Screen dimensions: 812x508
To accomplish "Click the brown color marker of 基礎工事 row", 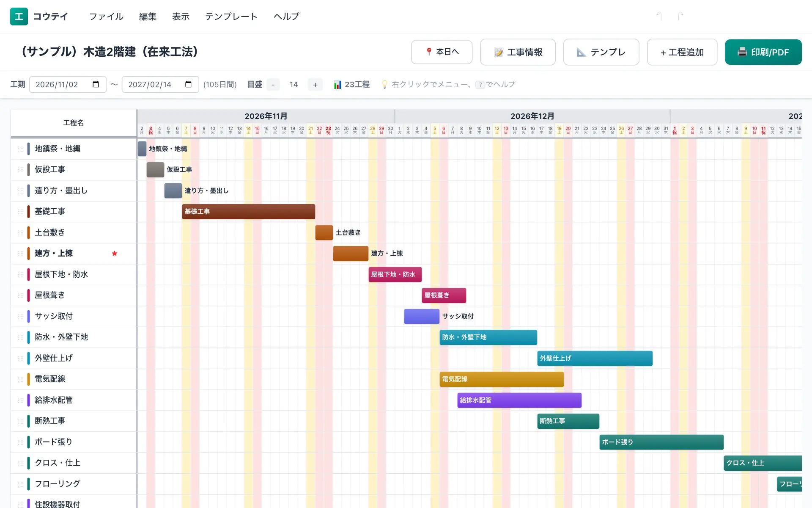I will coord(28,211).
